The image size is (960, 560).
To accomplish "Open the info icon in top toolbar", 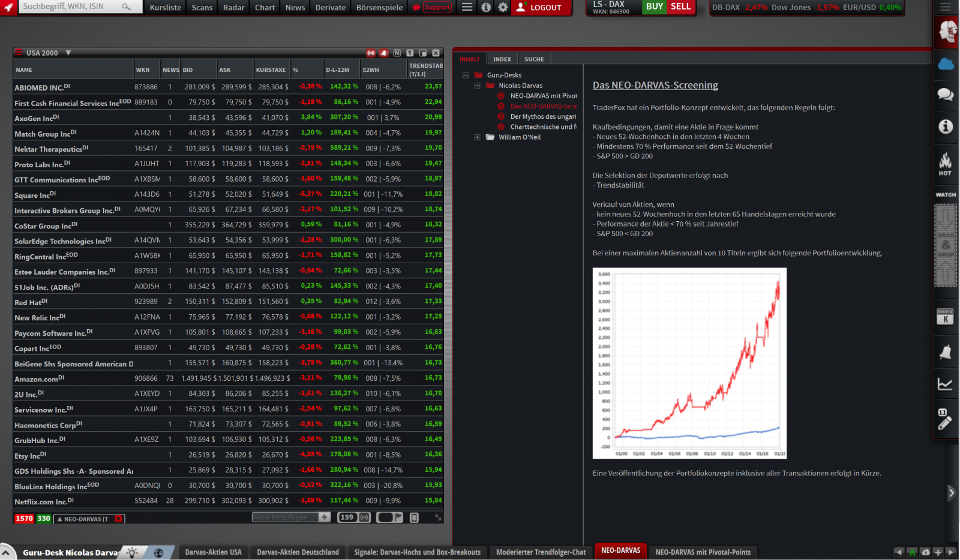I will pyautogui.click(x=486, y=7).
